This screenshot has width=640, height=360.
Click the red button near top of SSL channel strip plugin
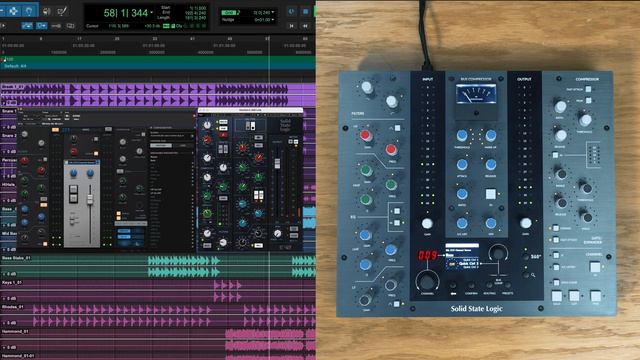click(x=223, y=135)
